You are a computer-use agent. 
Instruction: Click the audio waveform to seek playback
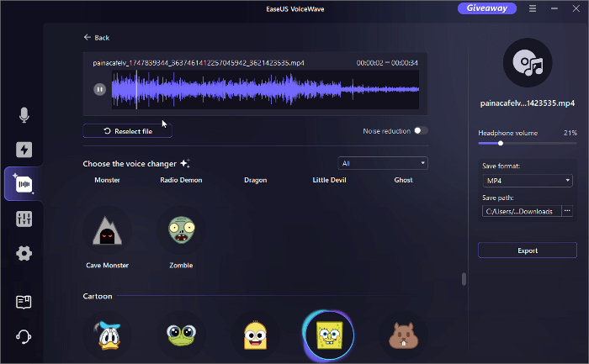pyautogui.click(x=265, y=89)
